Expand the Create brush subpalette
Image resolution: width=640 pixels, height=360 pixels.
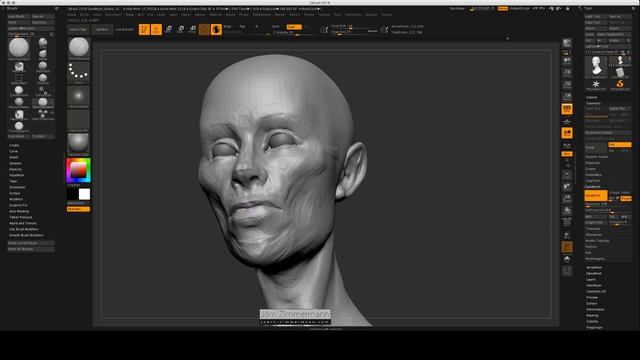(x=14, y=145)
